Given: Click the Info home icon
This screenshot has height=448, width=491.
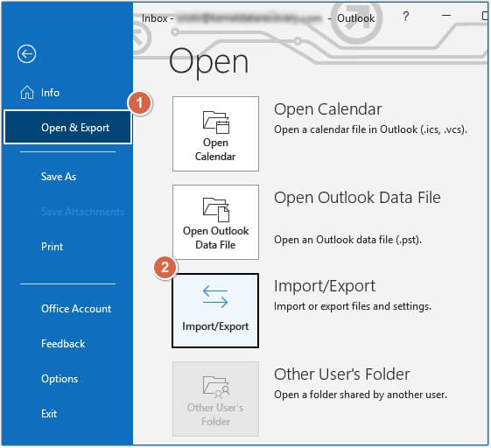Looking at the screenshot, I should point(27,93).
